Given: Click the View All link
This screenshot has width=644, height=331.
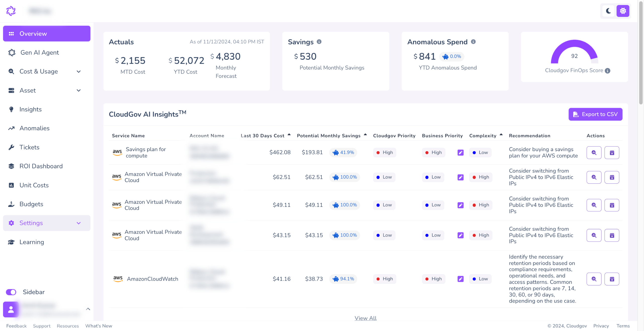Looking at the screenshot, I should [x=365, y=318].
